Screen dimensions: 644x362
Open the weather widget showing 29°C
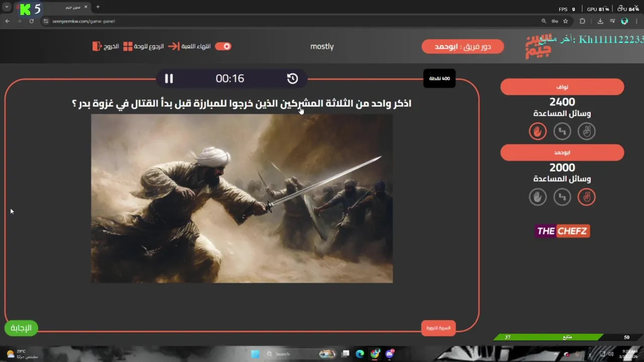pos(21,354)
